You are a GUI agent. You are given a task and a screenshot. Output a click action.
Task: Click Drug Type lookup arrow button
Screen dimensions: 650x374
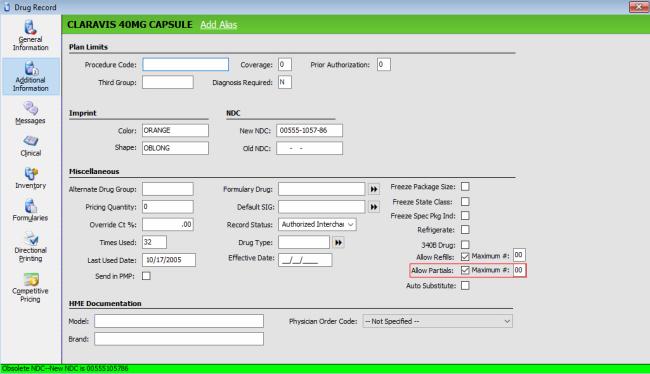click(338, 242)
